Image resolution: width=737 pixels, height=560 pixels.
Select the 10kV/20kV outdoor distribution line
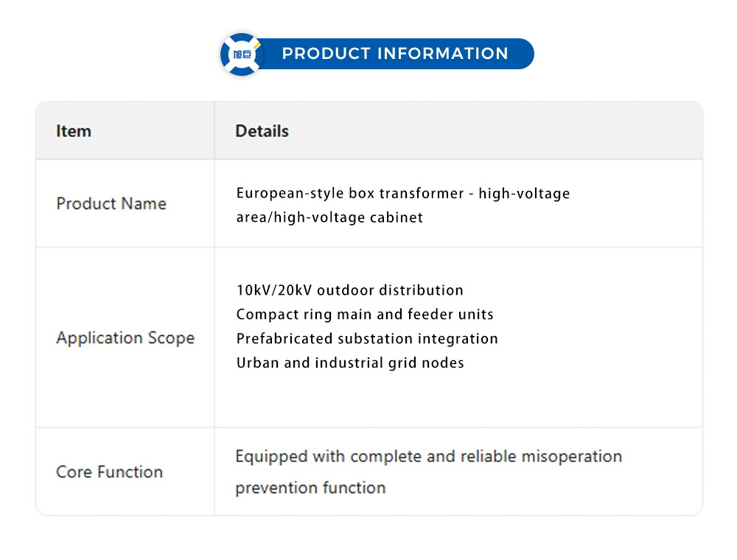click(350, 290)
